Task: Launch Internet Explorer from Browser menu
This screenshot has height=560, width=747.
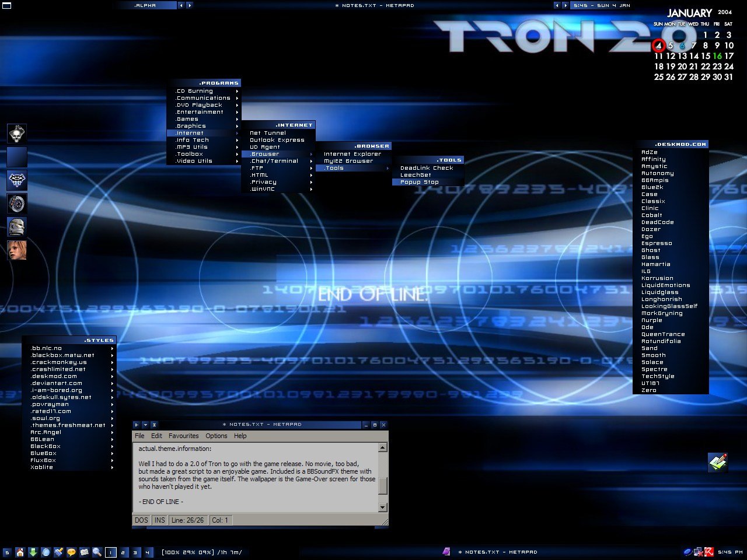Action: tap(354, 154)
